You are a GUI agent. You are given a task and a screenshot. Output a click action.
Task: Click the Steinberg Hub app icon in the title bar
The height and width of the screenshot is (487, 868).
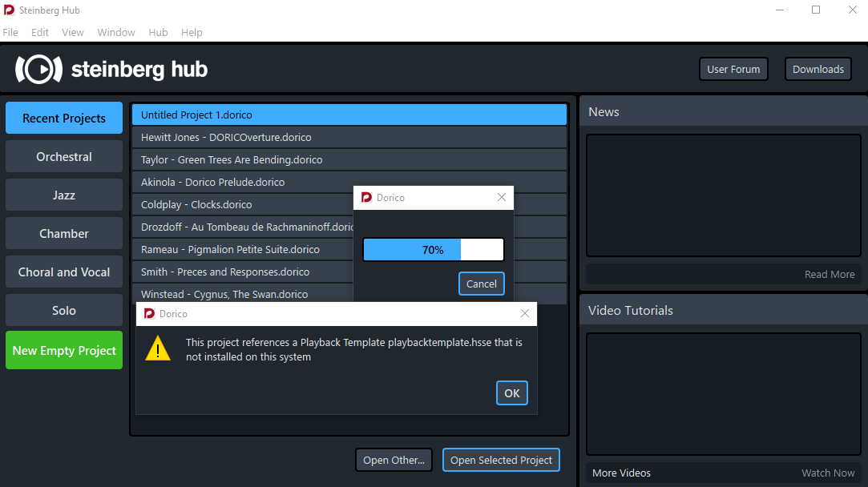pos(9,10)
